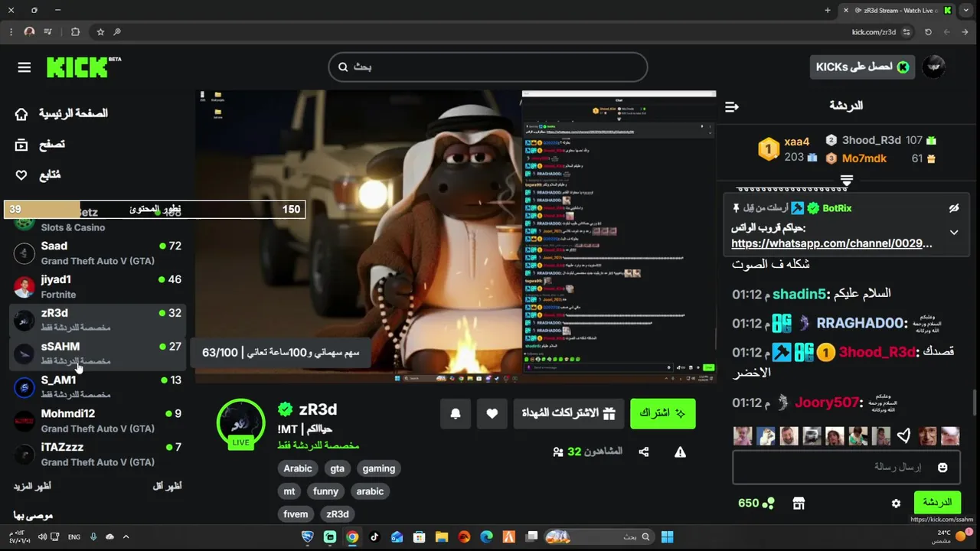This screenshot has width=980, height=551.
Task: Select the gaming tag
Action: pyautogui.click(x=379, y=468)
